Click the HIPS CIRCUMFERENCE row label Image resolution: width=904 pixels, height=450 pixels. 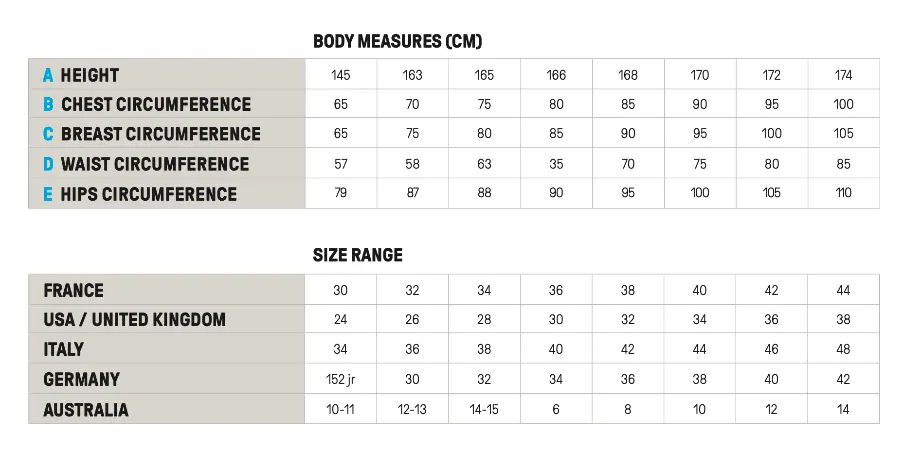pos(149,194)
